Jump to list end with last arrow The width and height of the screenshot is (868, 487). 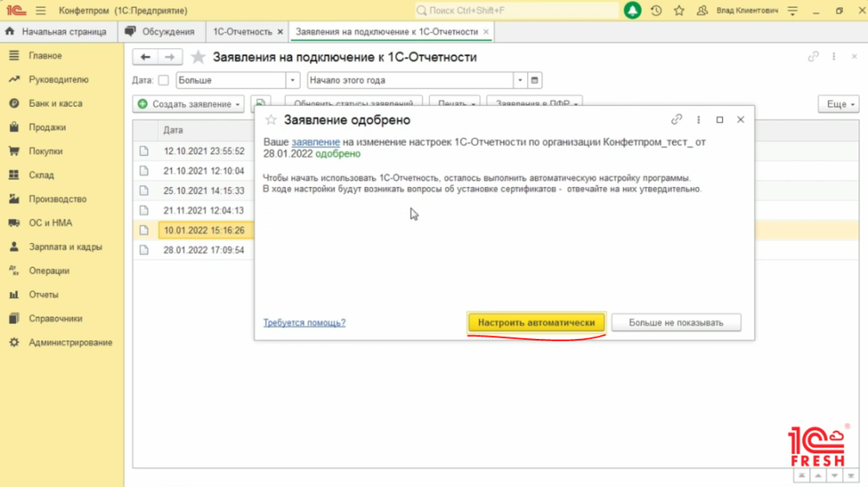tap(851, 476)
